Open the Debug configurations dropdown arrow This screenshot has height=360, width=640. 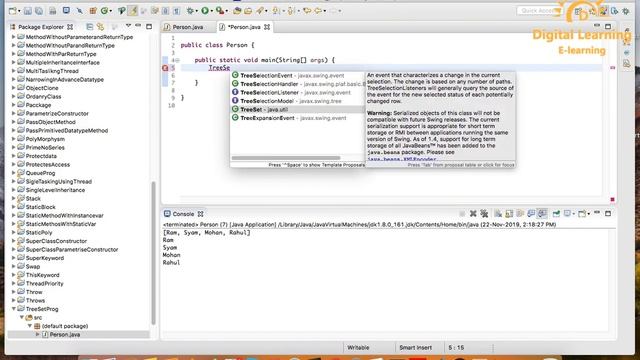[x=196, y=11]
